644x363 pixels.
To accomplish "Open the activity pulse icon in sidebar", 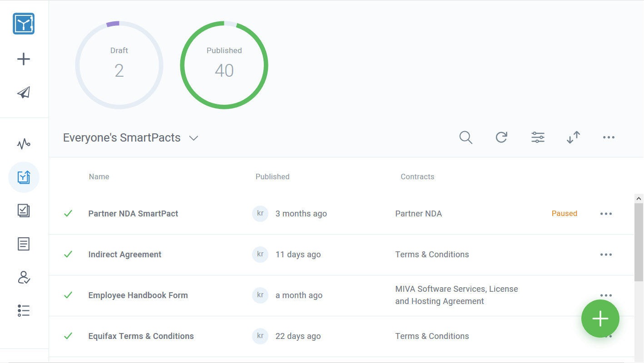I will pyautogui.click(x=24, y=144).
